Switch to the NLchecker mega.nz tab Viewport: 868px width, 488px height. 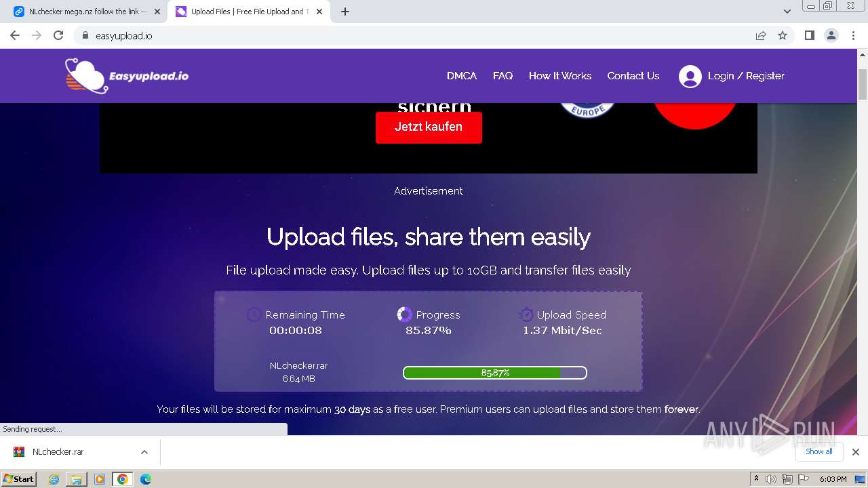point(87,12)
